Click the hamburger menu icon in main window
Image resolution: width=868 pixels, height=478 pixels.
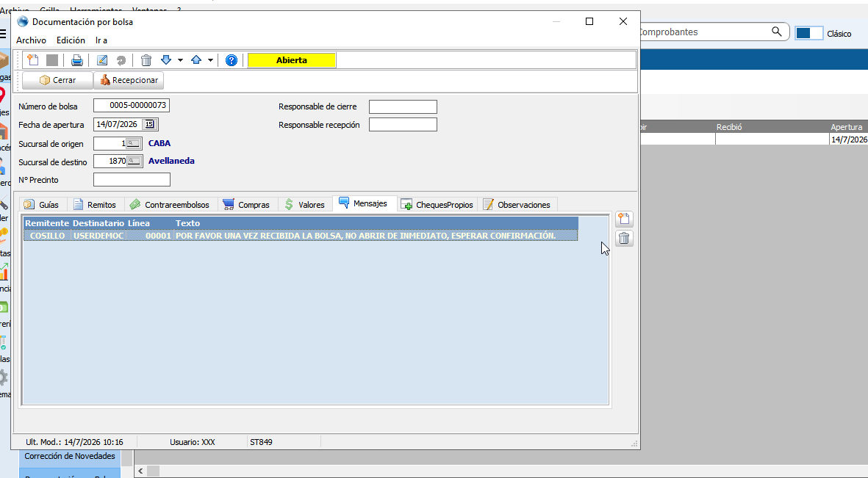3,34
